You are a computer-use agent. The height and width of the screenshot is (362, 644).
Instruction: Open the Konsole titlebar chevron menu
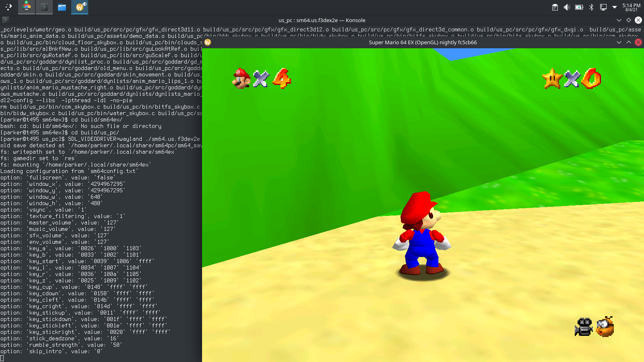tap(619, 20)
